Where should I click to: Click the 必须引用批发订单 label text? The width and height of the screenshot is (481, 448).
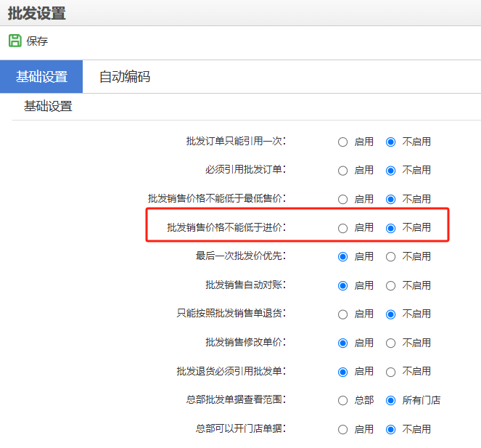[245, 169]
